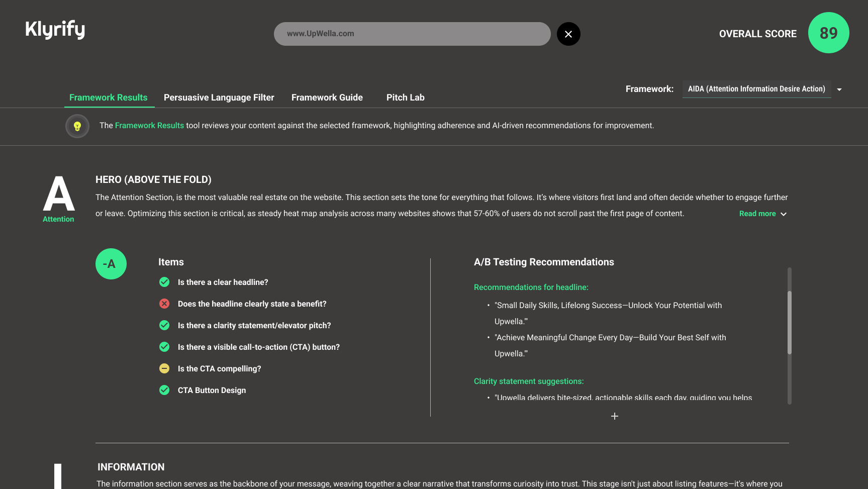
Task: Follow the green Framework Results link
Action: point(149,126)
